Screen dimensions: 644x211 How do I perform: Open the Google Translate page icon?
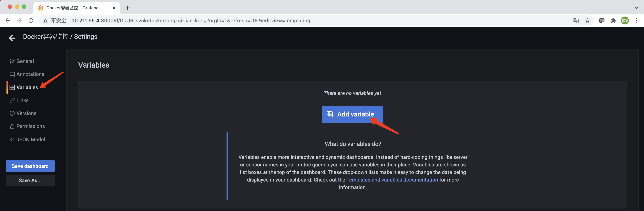[576, 20]
